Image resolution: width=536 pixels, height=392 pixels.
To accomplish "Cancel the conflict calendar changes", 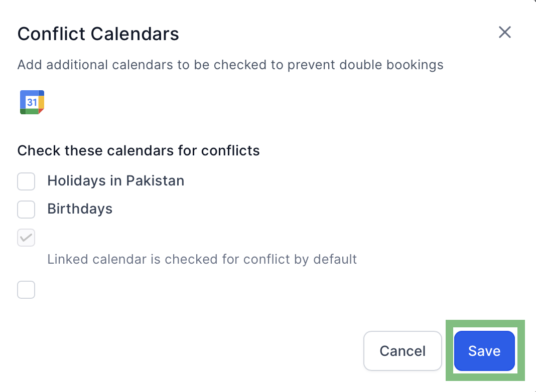I will click(403, 351).
